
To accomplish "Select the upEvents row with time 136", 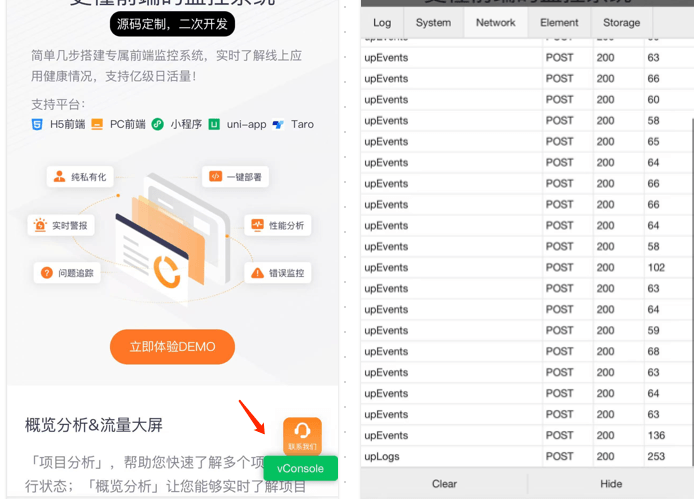I will (x=527, y=435).
